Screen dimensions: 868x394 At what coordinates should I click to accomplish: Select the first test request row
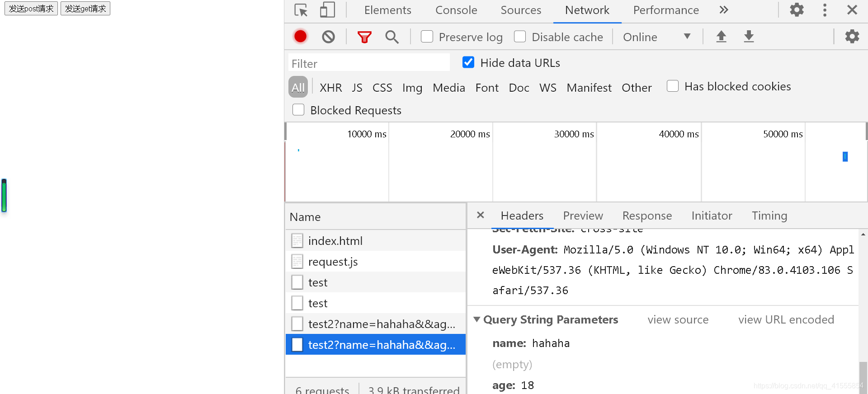pyautogui.click(x=375, y=282)
